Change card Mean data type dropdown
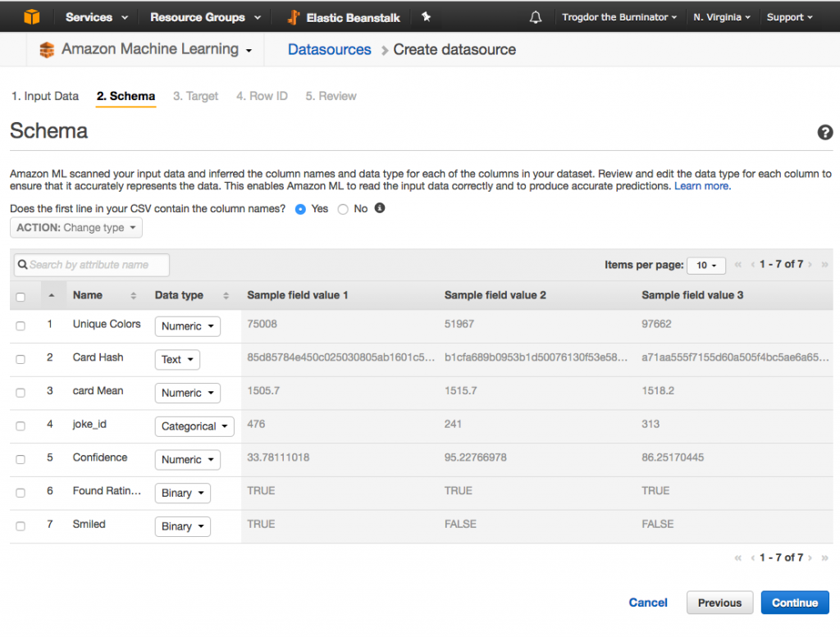This screenshot has height=637, width=840. point(188,393)
